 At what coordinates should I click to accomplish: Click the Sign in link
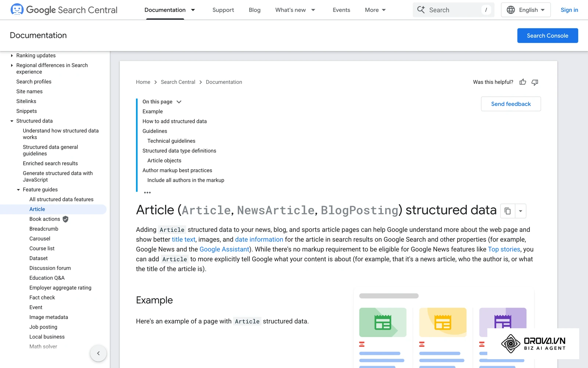click(569, 10)
